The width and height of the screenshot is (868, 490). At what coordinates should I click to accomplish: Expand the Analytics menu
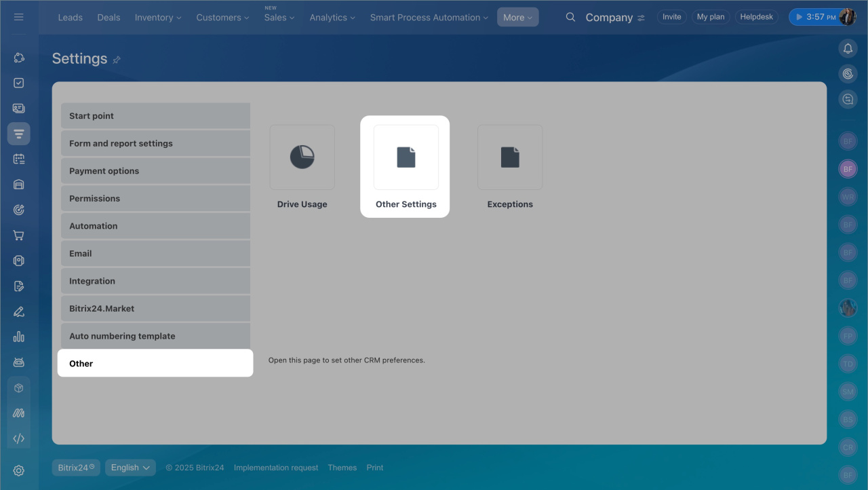click(332, 18)
